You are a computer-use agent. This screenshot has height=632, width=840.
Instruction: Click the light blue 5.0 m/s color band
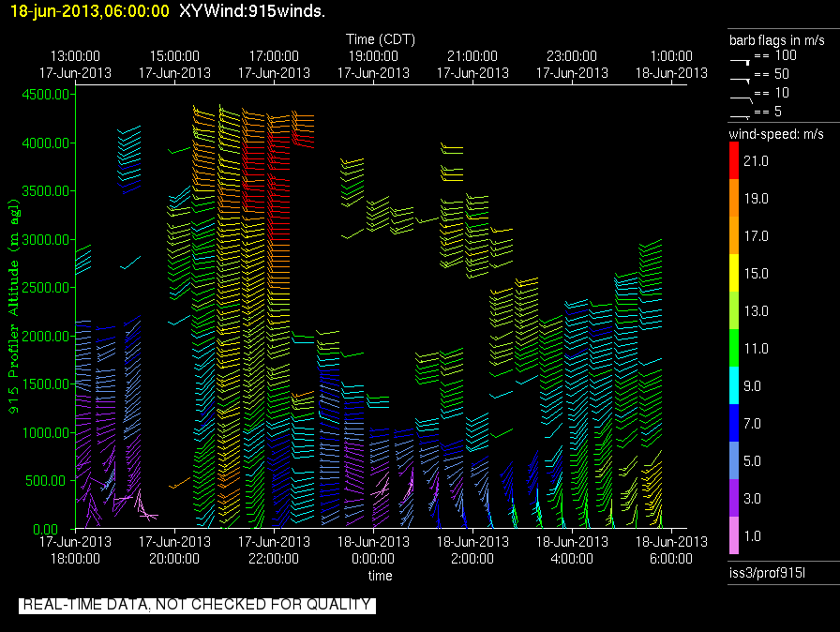pyautogui.click(x=734, y=460)
